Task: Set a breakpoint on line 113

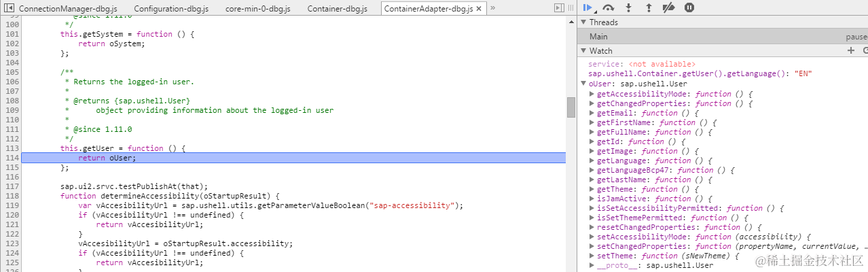Action: [11, 148]
